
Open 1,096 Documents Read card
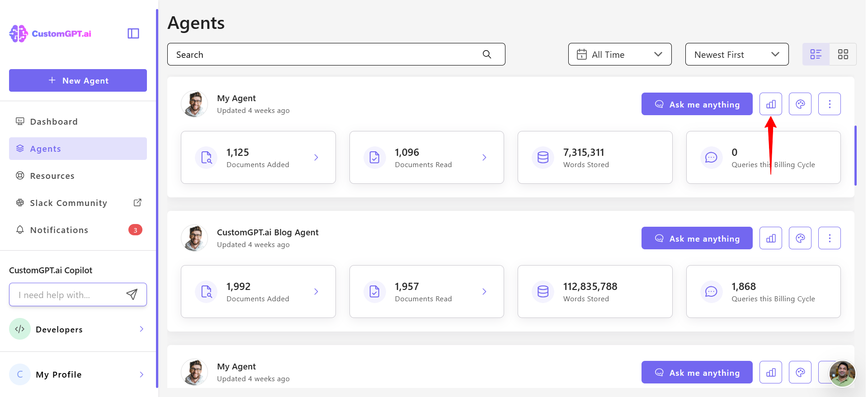point(427,157)
